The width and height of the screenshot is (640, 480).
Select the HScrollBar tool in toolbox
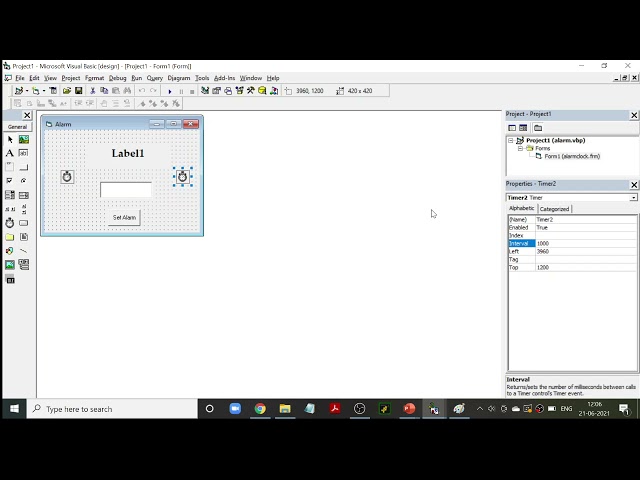coord(10,209)
